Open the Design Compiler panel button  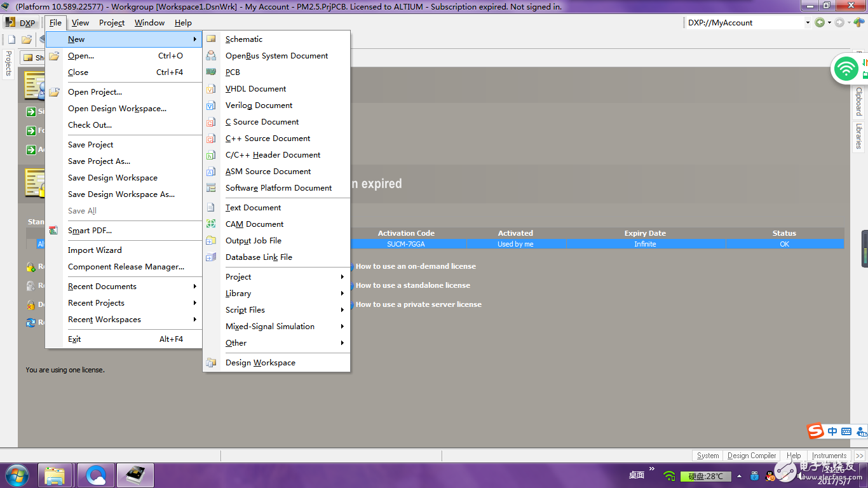(x=752, y=456)
